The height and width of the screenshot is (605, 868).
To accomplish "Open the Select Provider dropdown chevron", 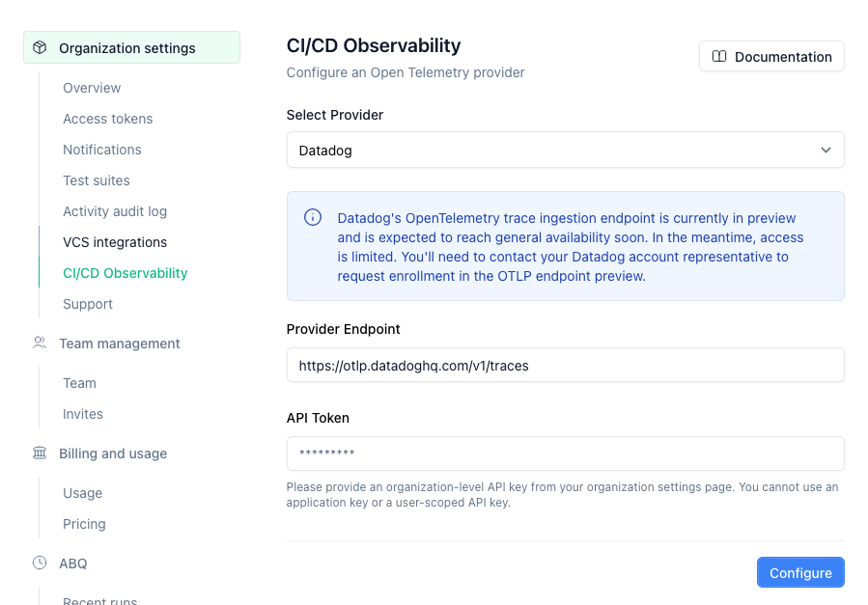I will pos(826,151).
